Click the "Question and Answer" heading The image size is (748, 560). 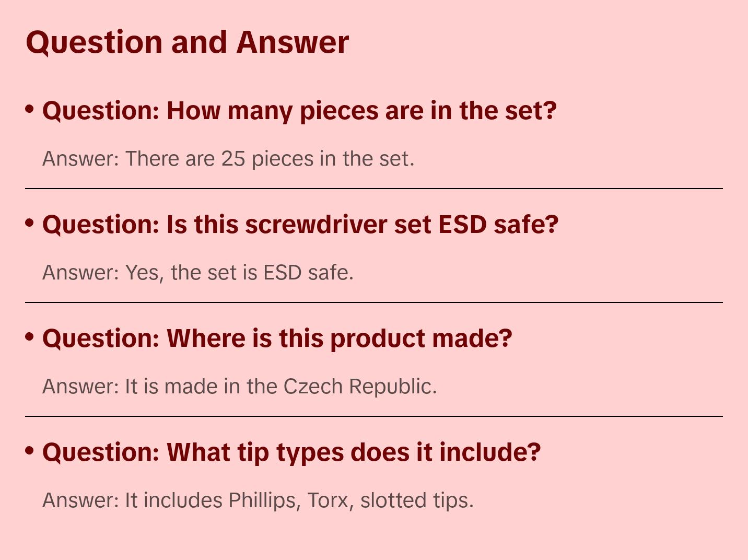pos(187,42)
